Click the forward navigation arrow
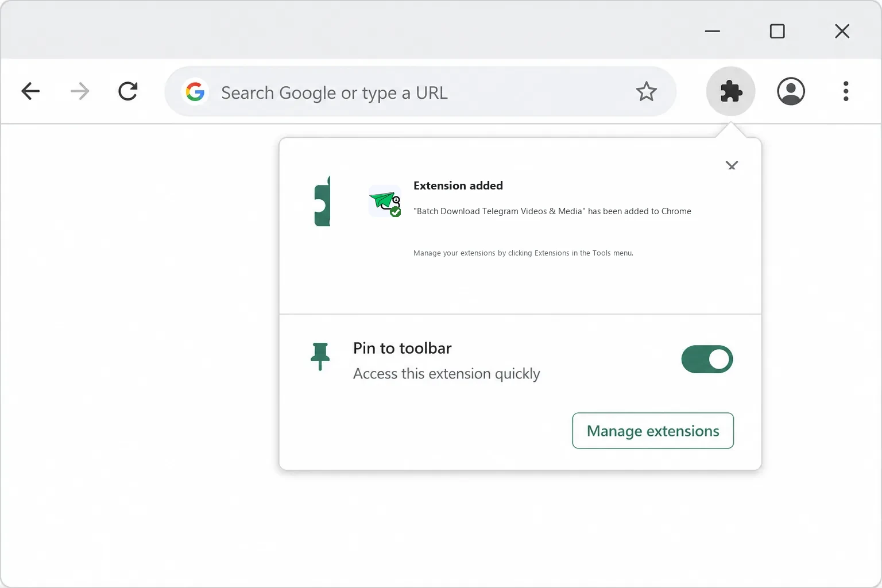This screenshot has width=882, height=588. pos(80,91)
